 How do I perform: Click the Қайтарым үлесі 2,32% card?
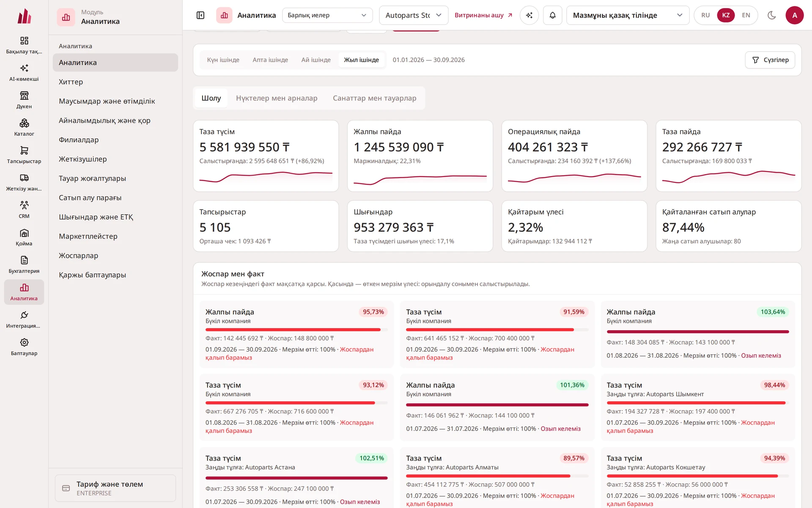[574, 226]
